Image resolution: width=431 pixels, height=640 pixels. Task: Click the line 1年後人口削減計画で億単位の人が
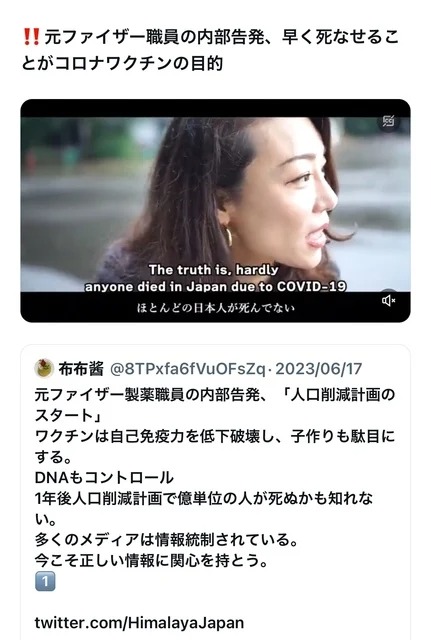tap(204, 509)
